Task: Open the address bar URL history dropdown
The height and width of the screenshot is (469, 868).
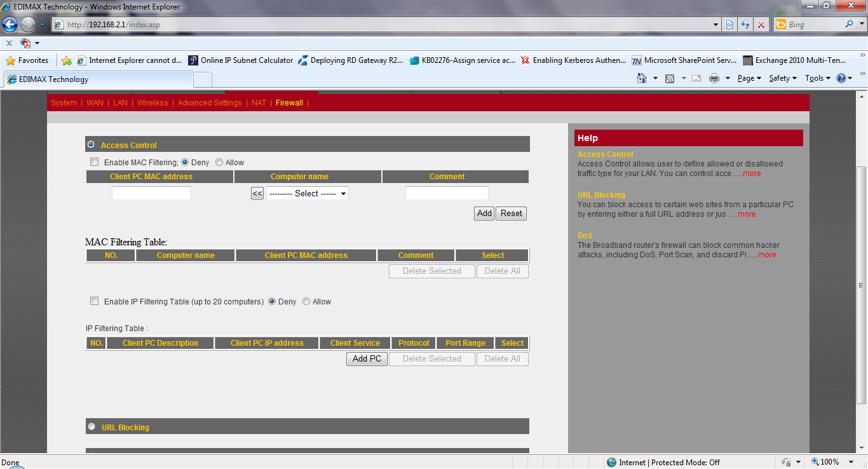Action: tap(716, 25)
